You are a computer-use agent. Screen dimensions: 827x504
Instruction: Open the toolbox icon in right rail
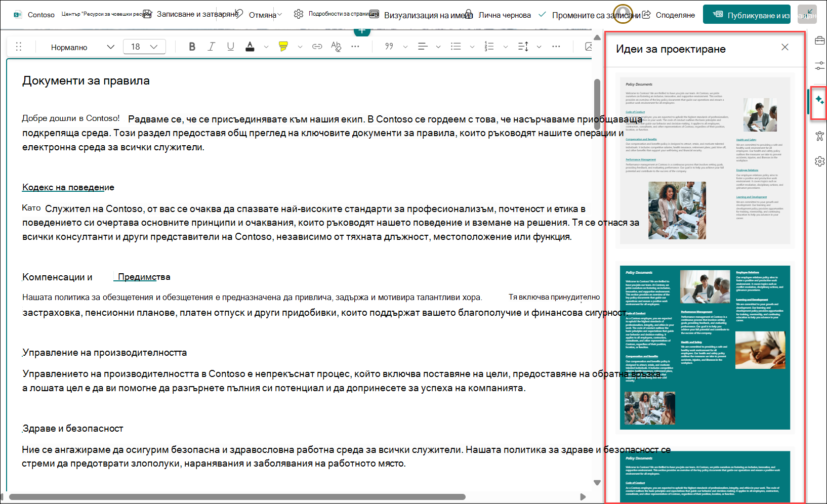coord(819,40)
